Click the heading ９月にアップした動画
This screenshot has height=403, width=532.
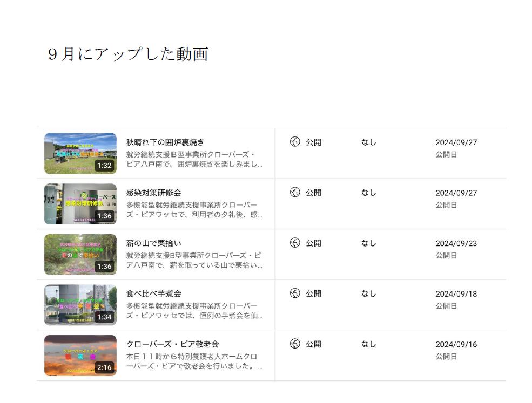click(x=128, y=54)
